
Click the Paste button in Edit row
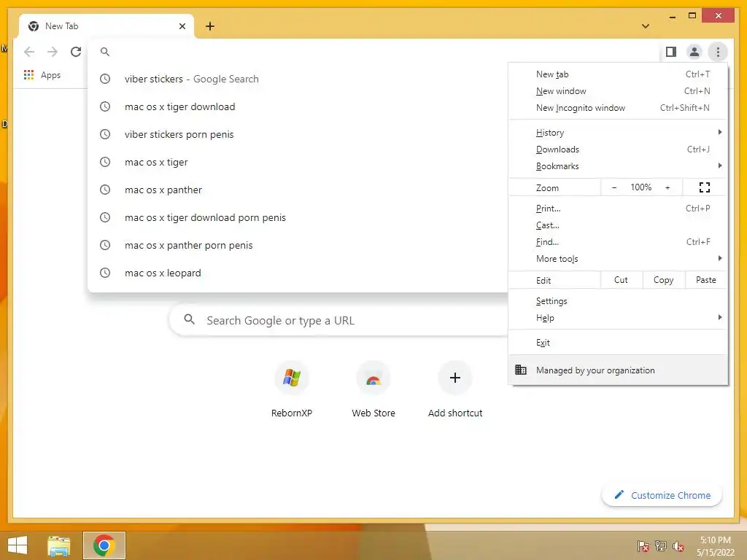click(x=706, y=280)
